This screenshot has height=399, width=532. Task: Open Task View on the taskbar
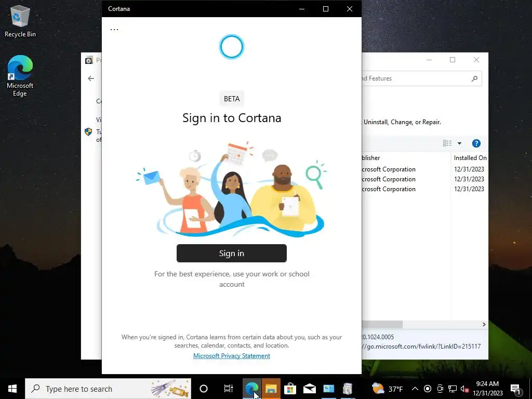(229, 389)
